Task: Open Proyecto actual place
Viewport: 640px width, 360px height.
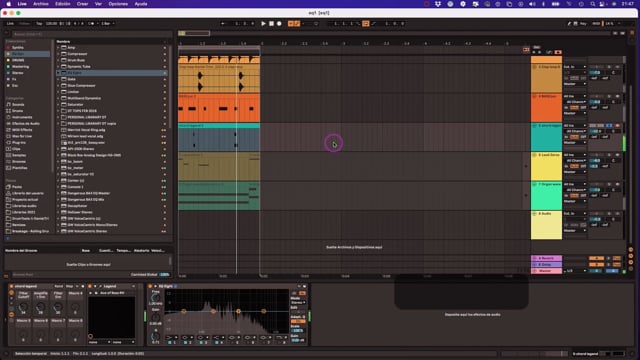Action: point(25,199)
